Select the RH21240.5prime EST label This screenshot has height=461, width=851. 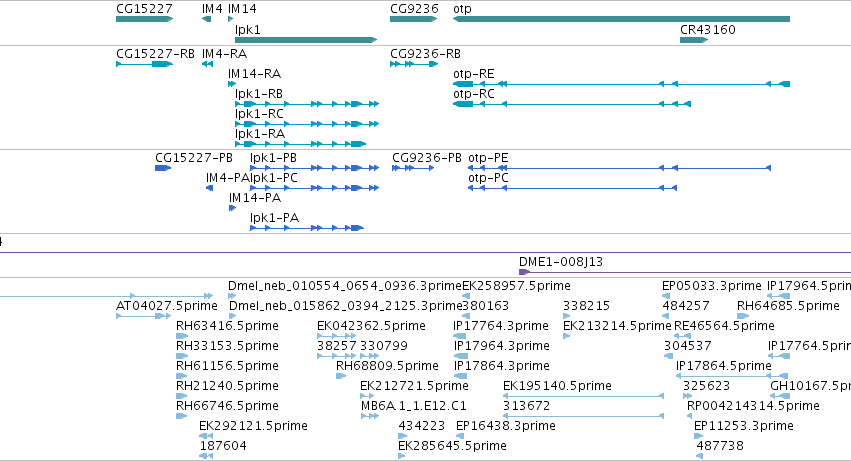pyautogui.click(x=227, y=386)
